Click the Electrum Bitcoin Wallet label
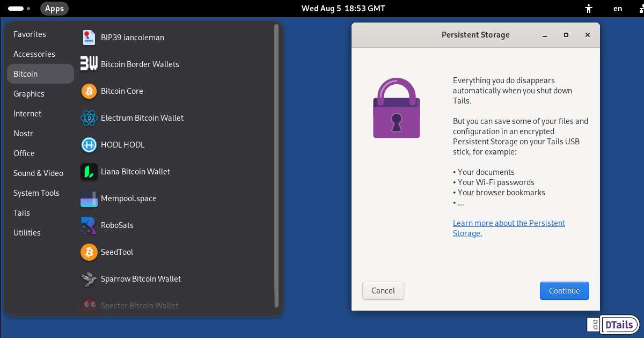This screenshot has height=338, width=644. click(142, 118)
